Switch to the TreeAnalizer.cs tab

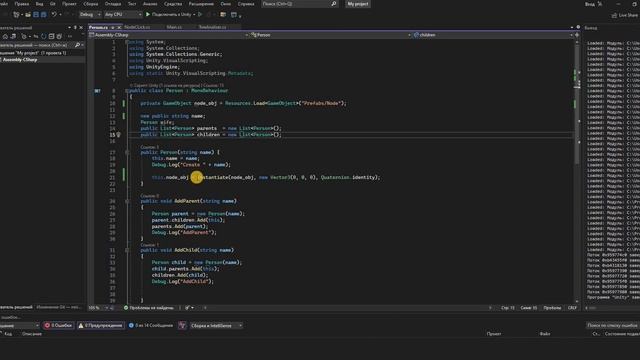coord(212,27)
